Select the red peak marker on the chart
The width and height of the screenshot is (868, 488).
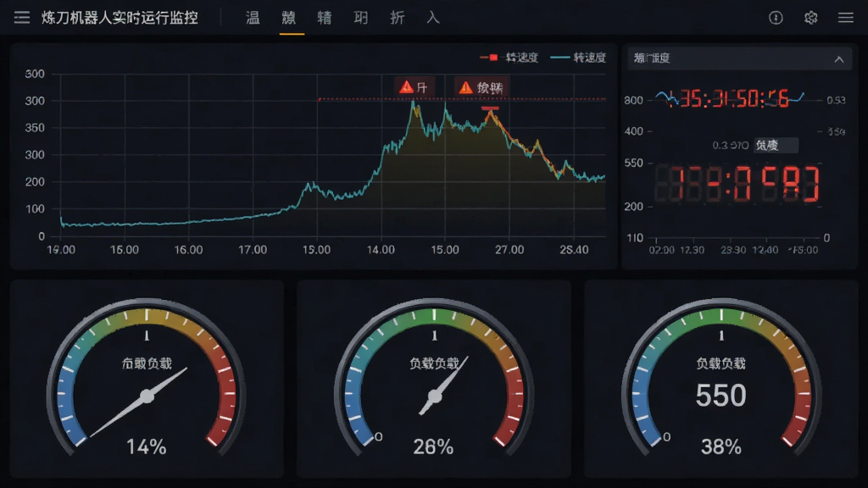(490, 109)
